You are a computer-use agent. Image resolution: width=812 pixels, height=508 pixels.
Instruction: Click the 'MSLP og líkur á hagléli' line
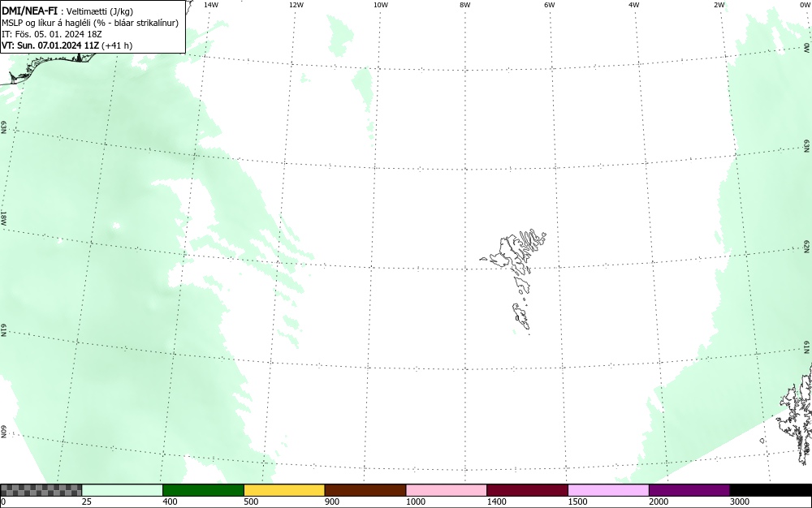click(90, 23)
